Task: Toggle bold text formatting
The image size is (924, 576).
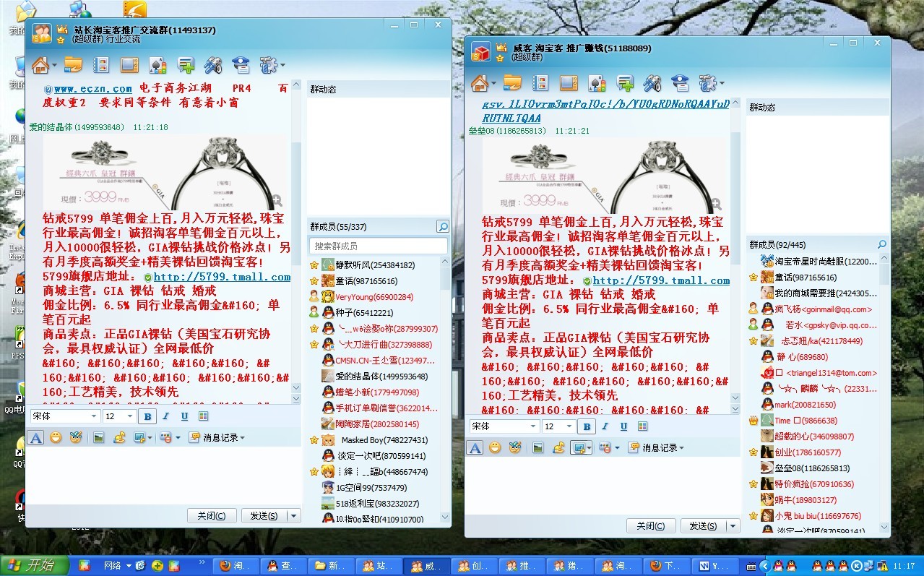Action: coord(147,416)
